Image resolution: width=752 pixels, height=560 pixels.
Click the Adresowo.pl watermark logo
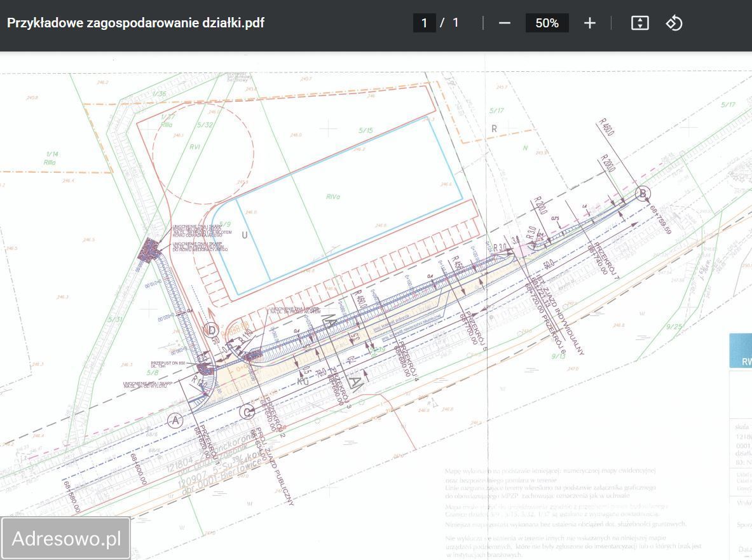click(x=66, y=538)
